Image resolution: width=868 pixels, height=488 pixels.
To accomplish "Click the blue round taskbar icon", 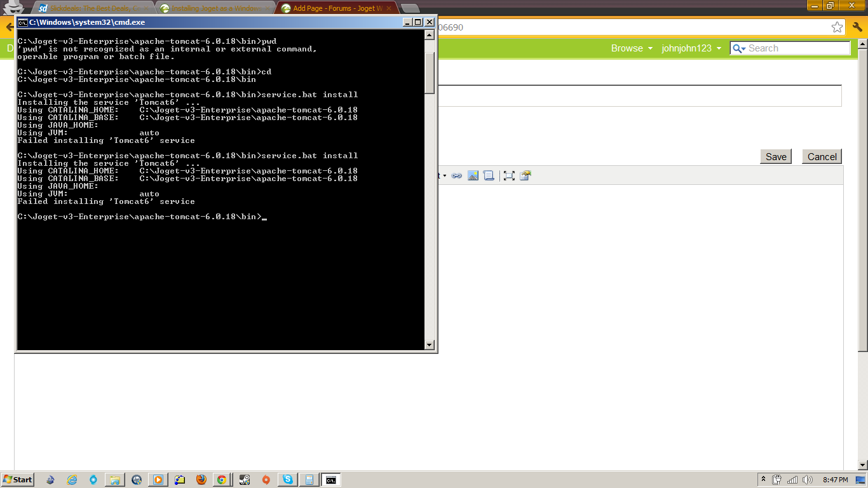I will click(x=93, y=480).
